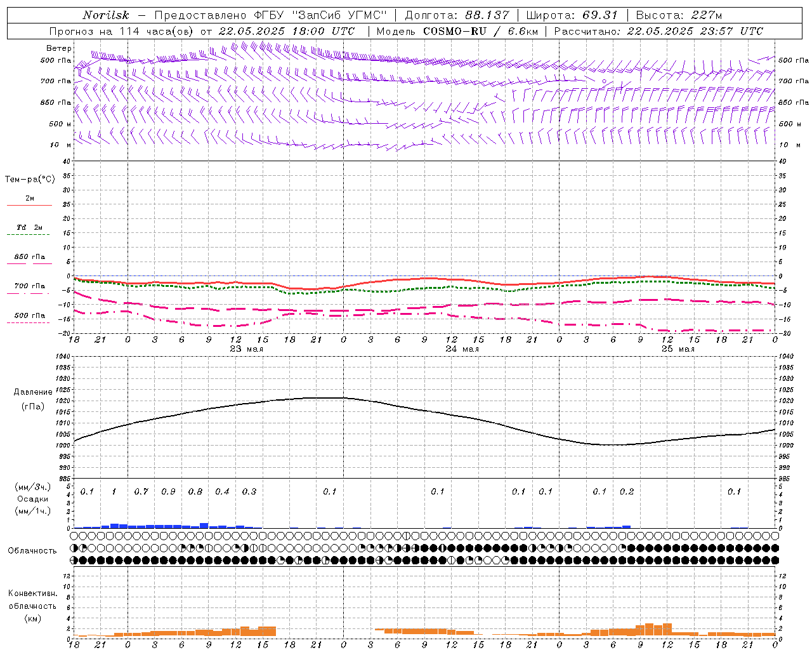
Task: Click the (мм/3ч.) precipitation unit label
Action: coord(33,487)
